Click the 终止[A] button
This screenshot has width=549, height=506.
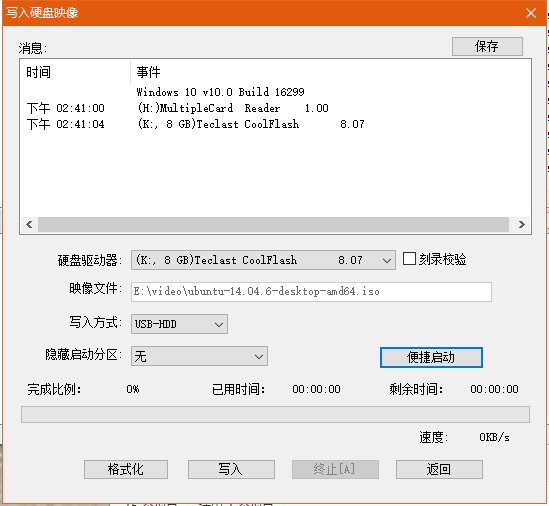[x=335, y=469]
